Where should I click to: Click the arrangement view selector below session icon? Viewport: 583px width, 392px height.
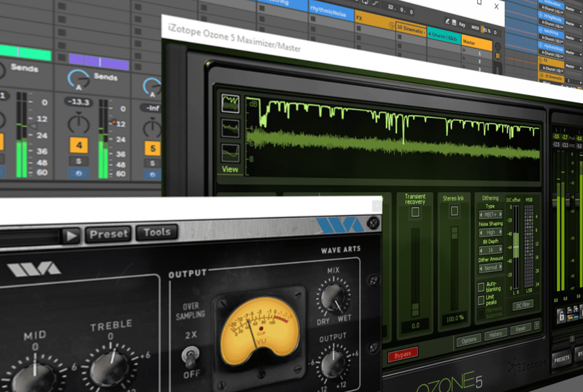click(497, 56)
